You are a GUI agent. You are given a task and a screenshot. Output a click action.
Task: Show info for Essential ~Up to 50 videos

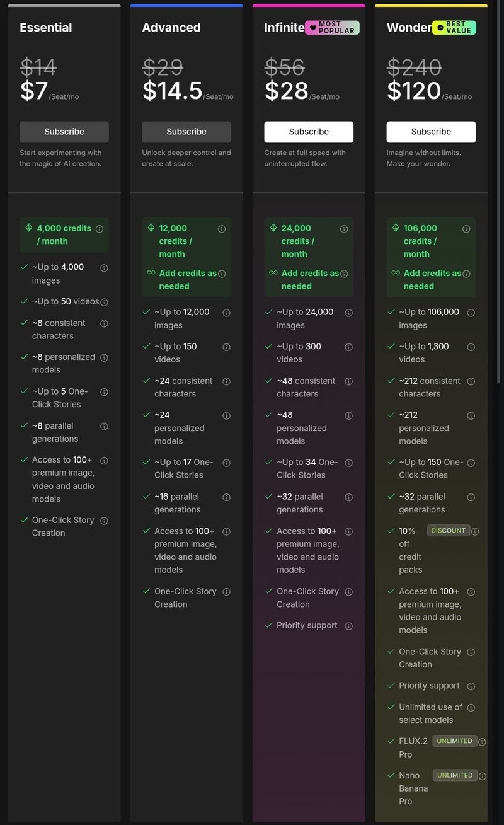coord(104,302)
